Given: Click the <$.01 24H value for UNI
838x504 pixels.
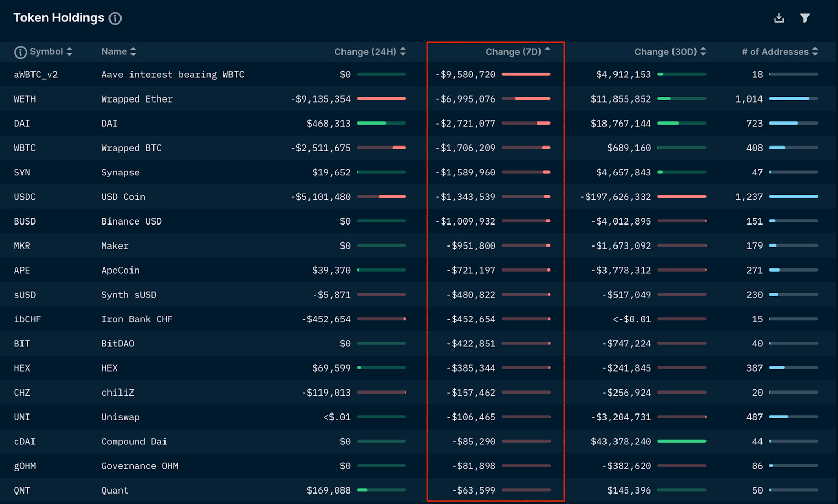Looking at the screenshot, I should [337, 417].
